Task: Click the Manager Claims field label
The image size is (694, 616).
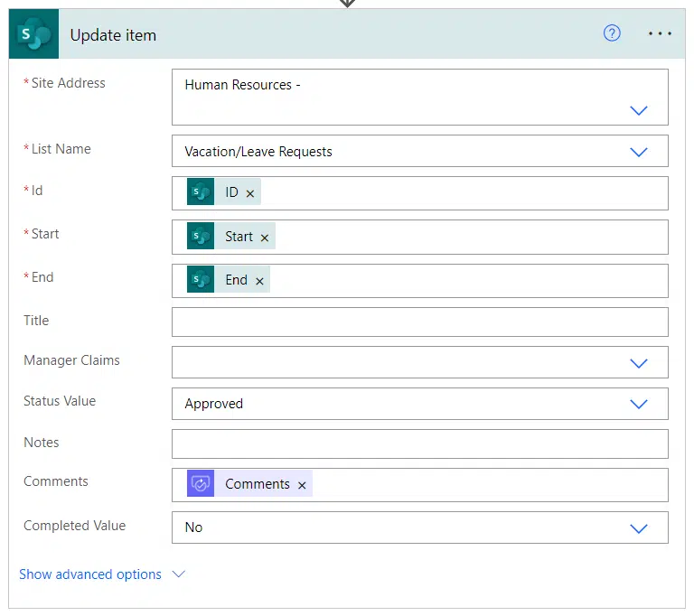Action: 71,360
